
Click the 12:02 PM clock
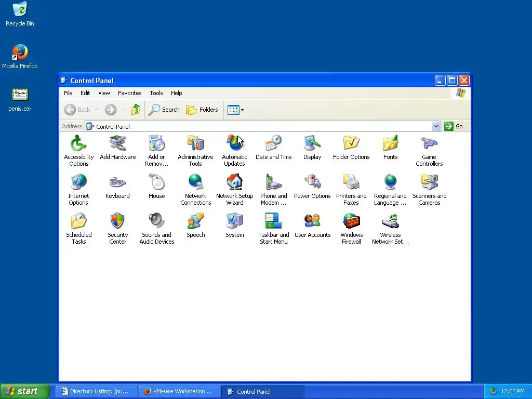pyautogui.click(x=513, y=391)
